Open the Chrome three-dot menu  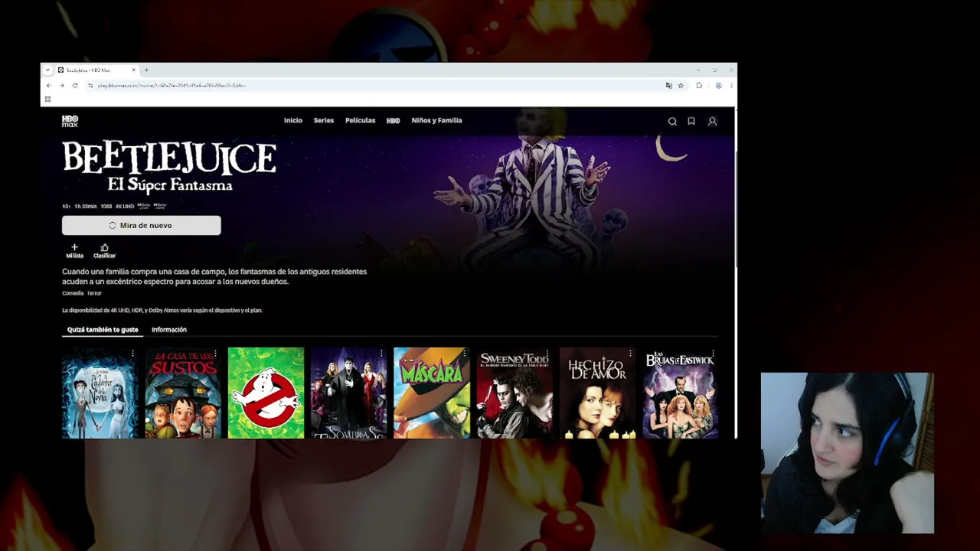(x=732, y=86)
